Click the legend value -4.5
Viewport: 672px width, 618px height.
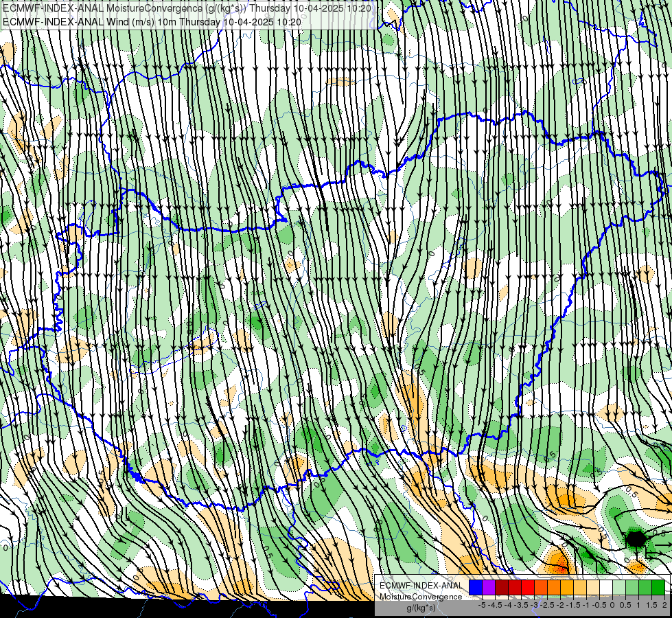495,605
